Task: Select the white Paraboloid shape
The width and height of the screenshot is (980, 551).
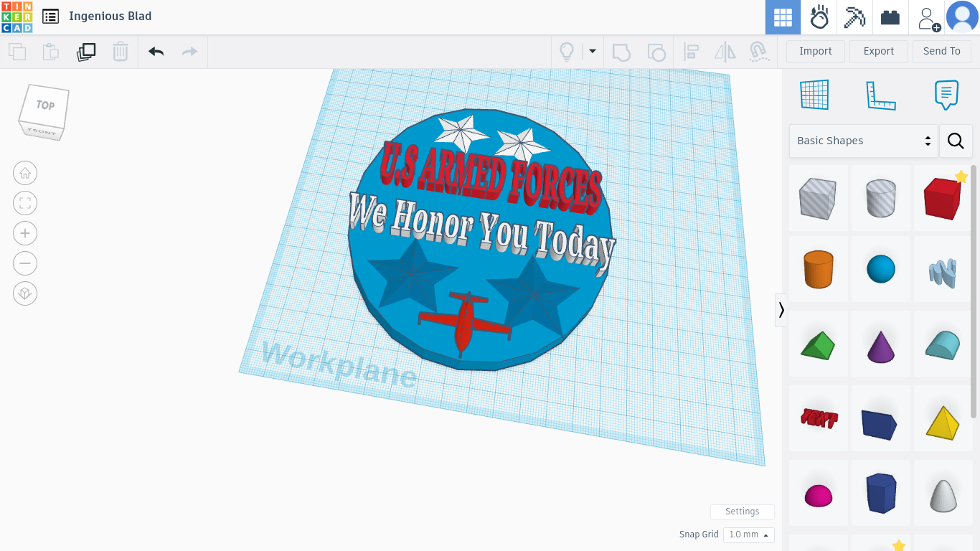Action: pos(943,494)
